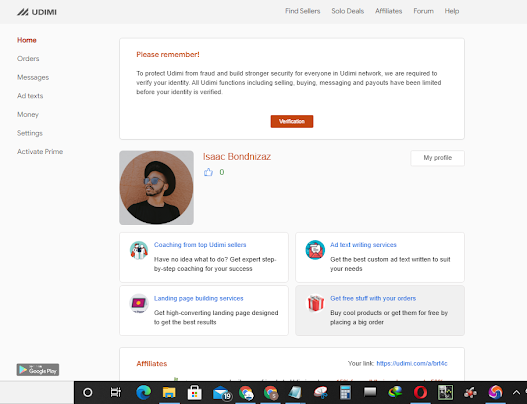Open the Help page
The width and height of the screenshot is (527, 404).
[x=452, y=11]
